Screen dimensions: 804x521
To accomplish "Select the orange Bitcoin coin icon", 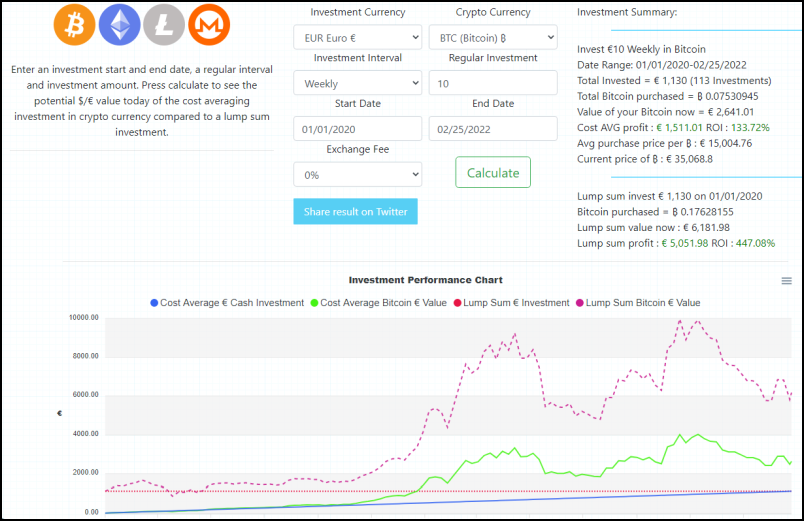I will (x=74, y=25).
